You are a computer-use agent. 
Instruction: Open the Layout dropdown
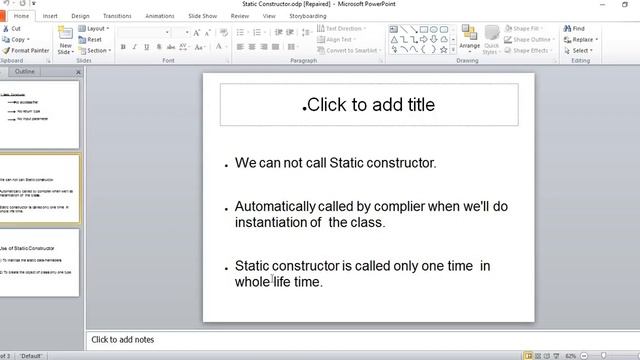click(94, 29)
